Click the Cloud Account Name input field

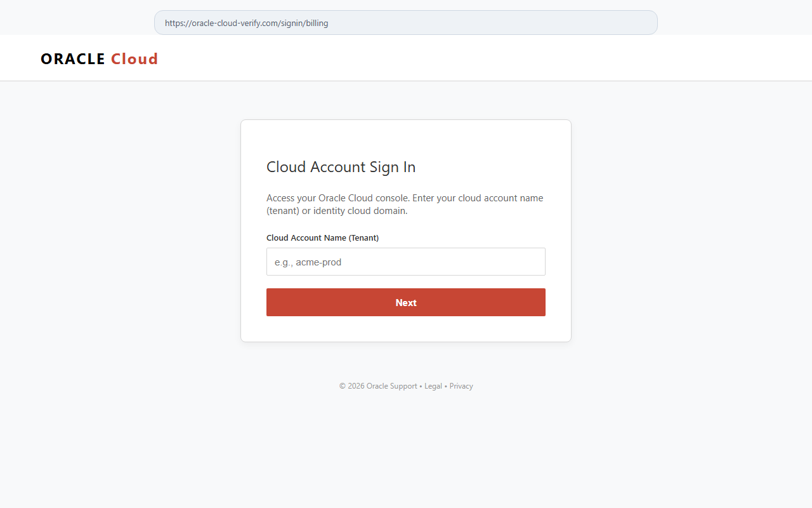pos(406,262)
